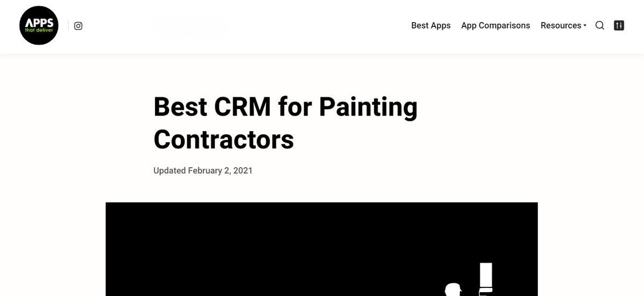
Task: Click the search magnifier icon
Action: click(600, 25)
